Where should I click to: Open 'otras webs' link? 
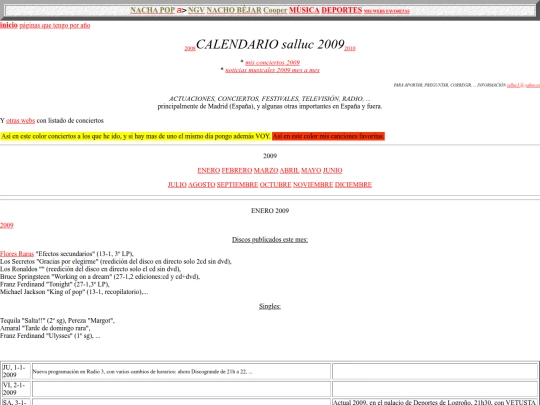tap(20, 121)
